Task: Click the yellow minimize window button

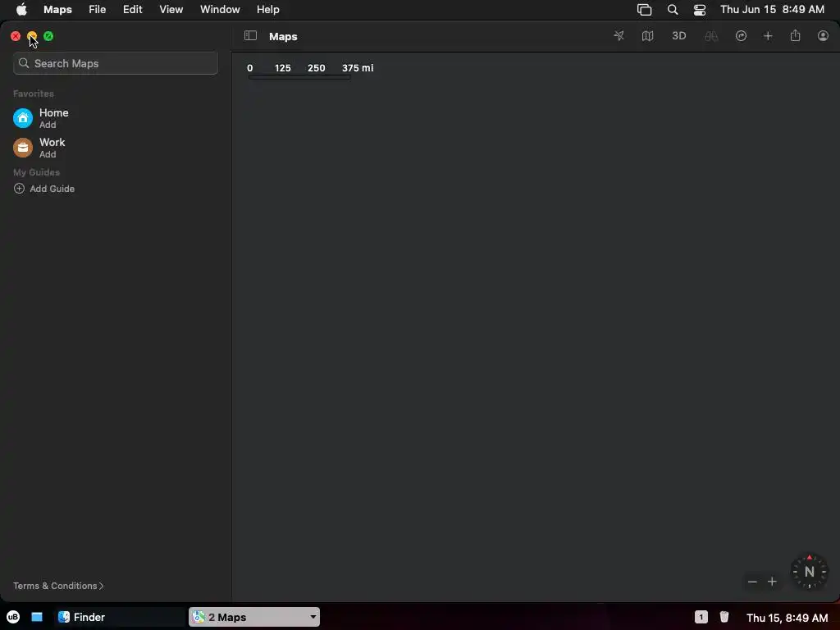Action: tap(32, 36)
